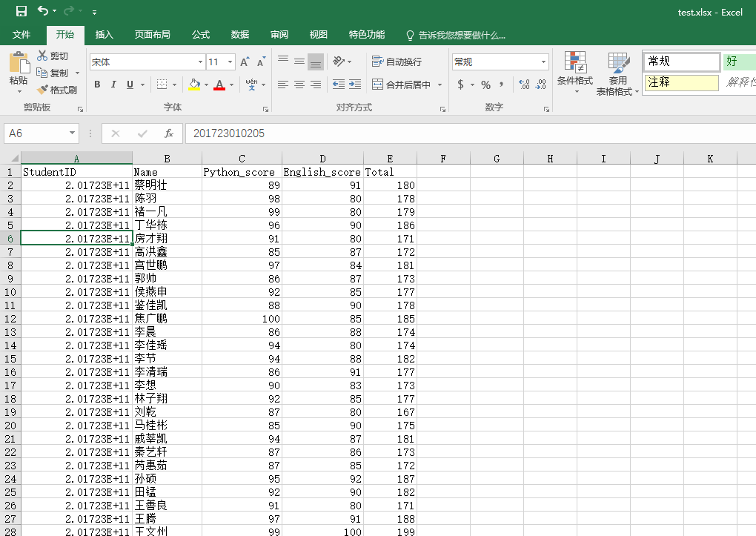This screenshot has height=536, width=756.
Task: Click the Wrap Text 自动换行 button
Action: pos(397,62)
